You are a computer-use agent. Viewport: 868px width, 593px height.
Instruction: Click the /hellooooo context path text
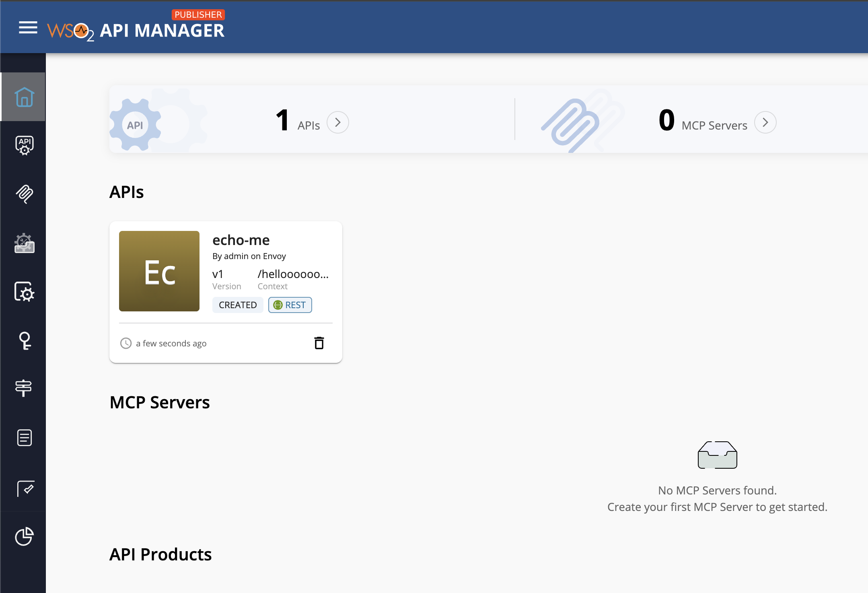click(293, 274)
